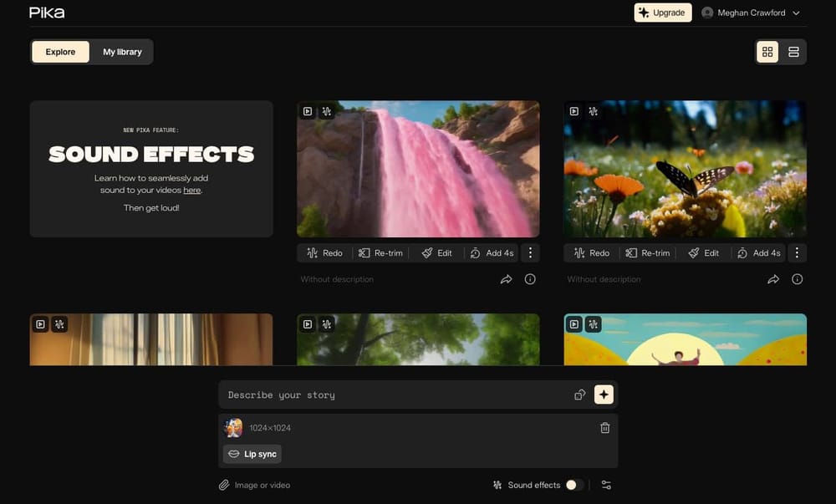Switch to list view layout
Image resolution: width=836 pixels, height=504 pixels.
point(793,51)
